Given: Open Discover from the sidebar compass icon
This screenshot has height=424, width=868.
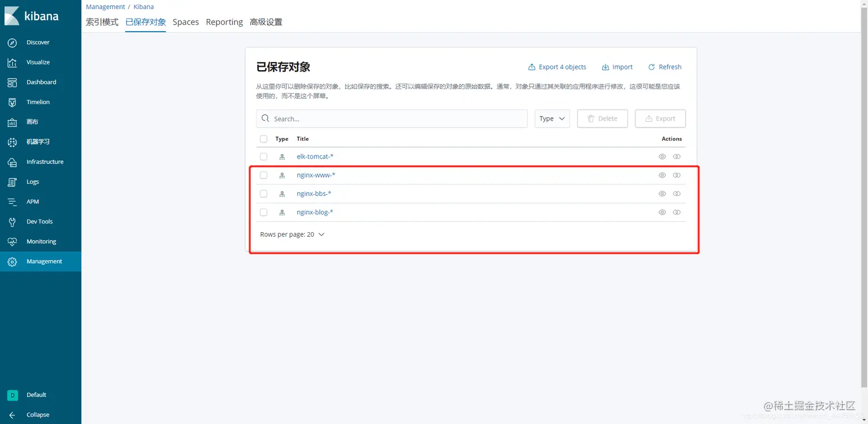Looking at the screenshot, I should tap(12, 43).
